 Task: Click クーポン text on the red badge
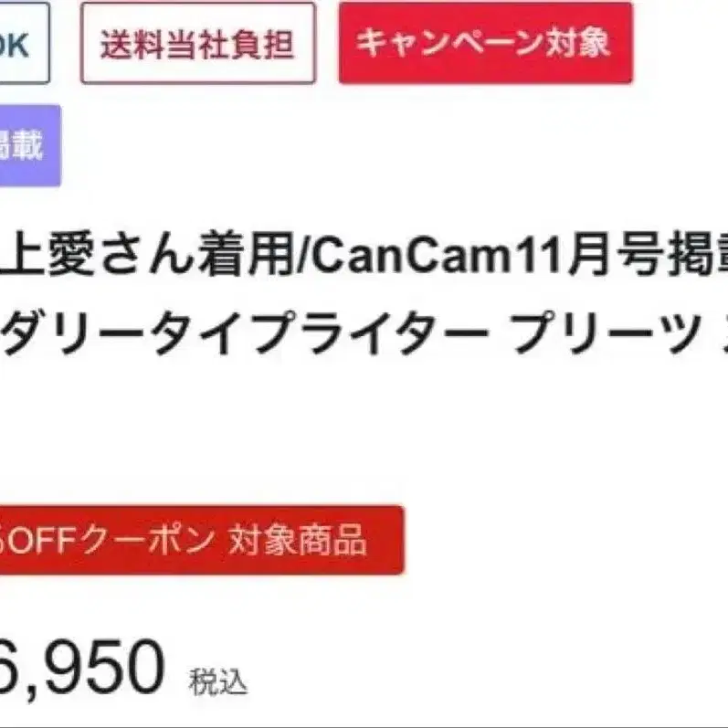click(148, 541)
